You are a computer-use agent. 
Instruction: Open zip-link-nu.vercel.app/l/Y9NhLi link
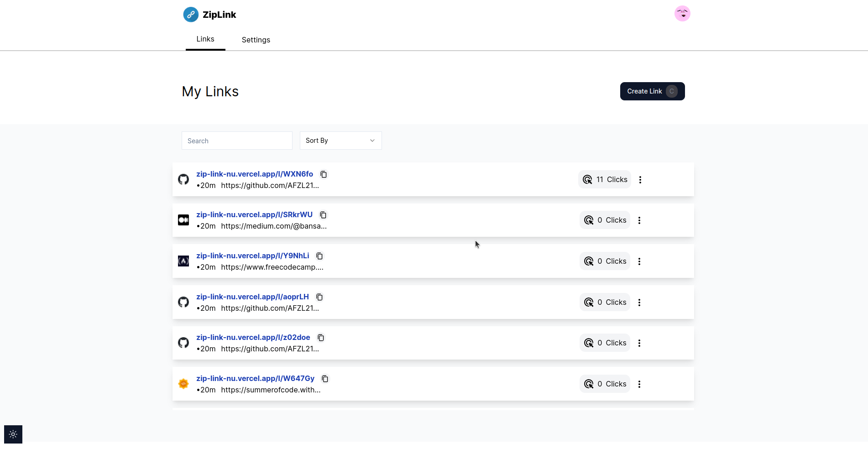click(253, 256)
